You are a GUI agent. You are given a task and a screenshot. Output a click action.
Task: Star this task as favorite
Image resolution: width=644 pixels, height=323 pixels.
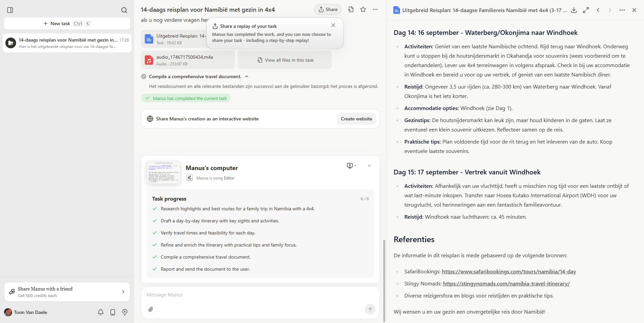[363, 10]
